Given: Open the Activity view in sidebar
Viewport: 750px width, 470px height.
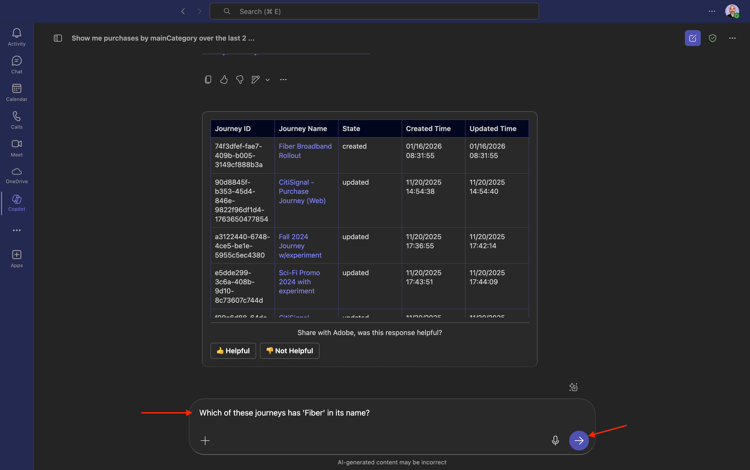Looking at the screenshot, I should tap(16, 37).
